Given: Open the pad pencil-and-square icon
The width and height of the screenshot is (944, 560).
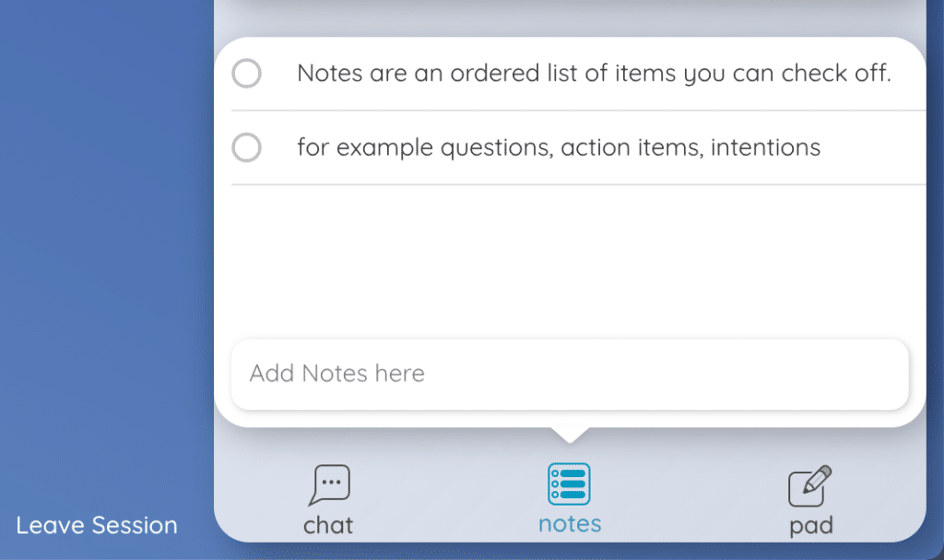Looking at the screenshot, I should (809, 486).
